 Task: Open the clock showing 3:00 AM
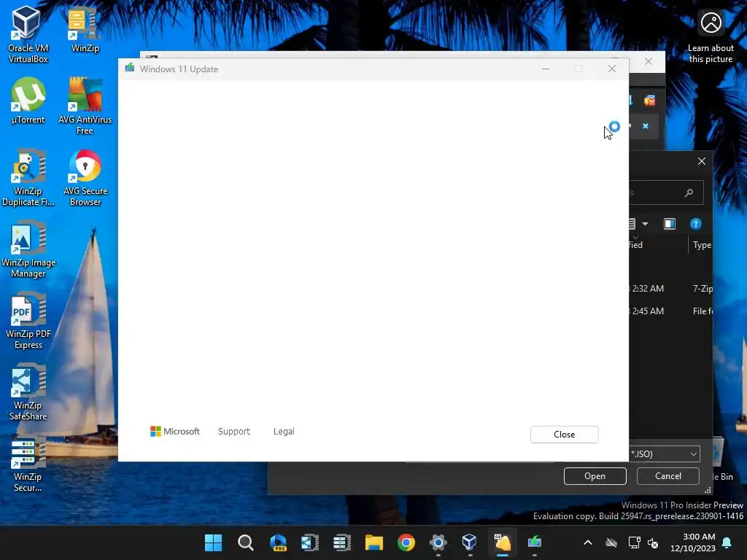(x=693, y=542)
